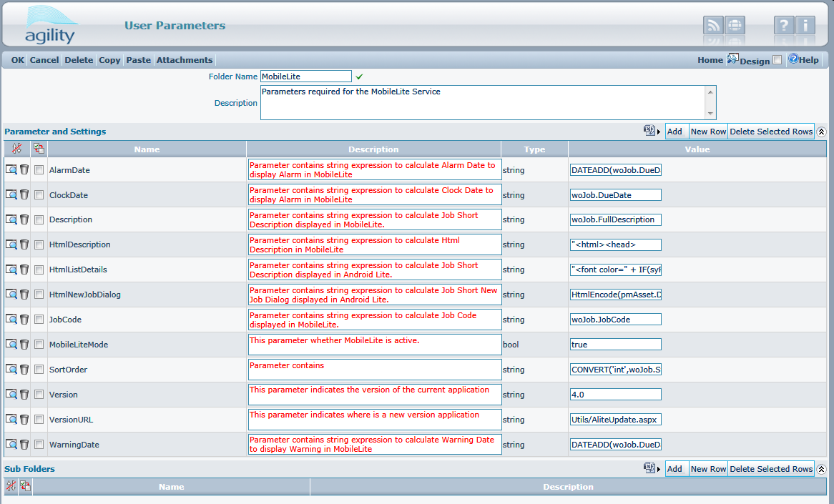Click invert selection icon in parameters header
The width and height of the screenshot is (834, 504).
(39, 149)
